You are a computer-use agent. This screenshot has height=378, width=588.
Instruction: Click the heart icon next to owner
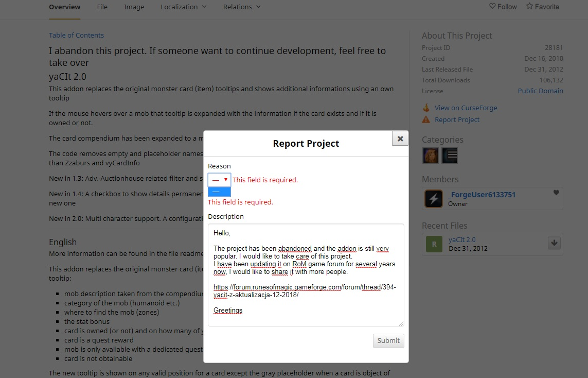tap(556, 193)
